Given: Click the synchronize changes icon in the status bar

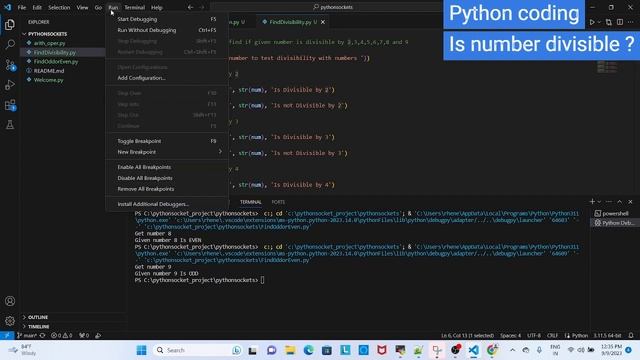Looking at the screenshot, I should point(42,335).
